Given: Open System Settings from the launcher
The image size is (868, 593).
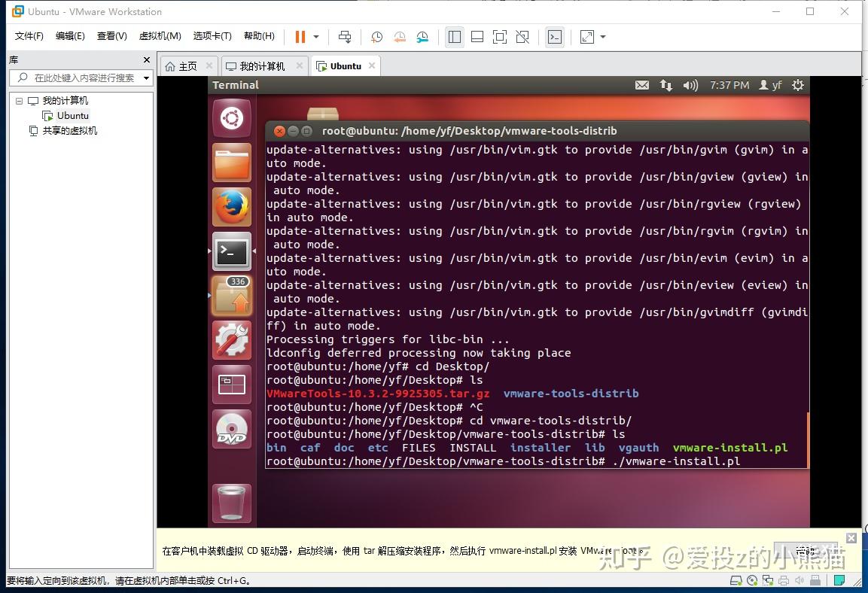Looking at the screenshot, I should point(231,340).
